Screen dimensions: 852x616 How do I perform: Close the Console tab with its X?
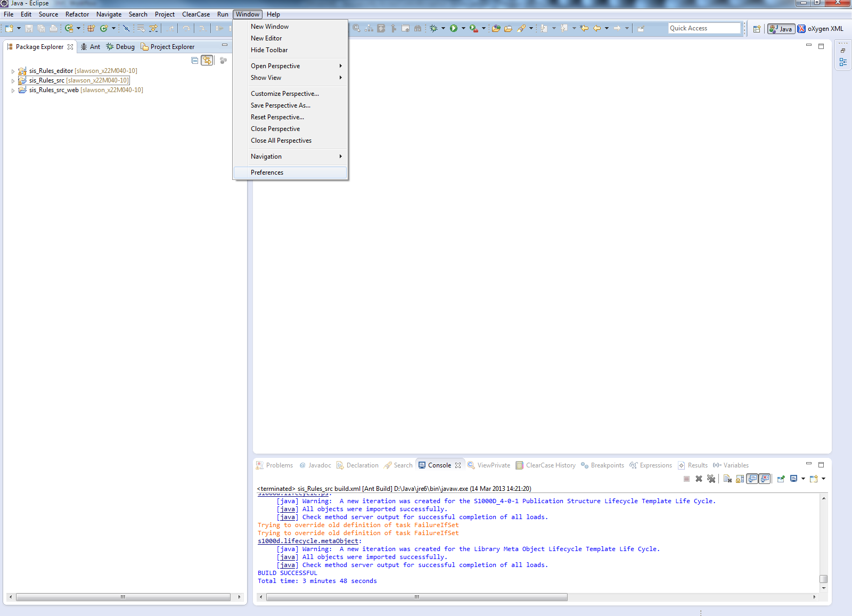pyautogui.click(x=458, y=465)
